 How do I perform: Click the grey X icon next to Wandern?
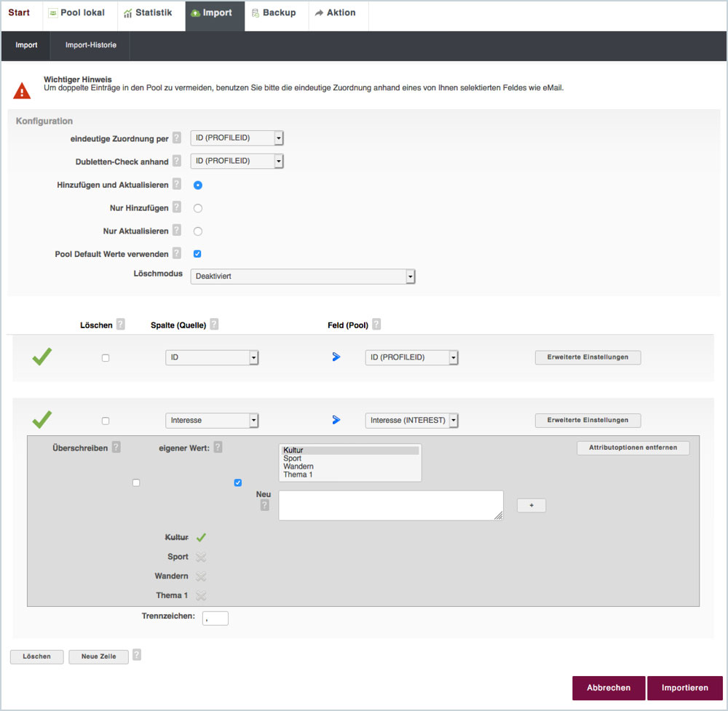[202, 576]
